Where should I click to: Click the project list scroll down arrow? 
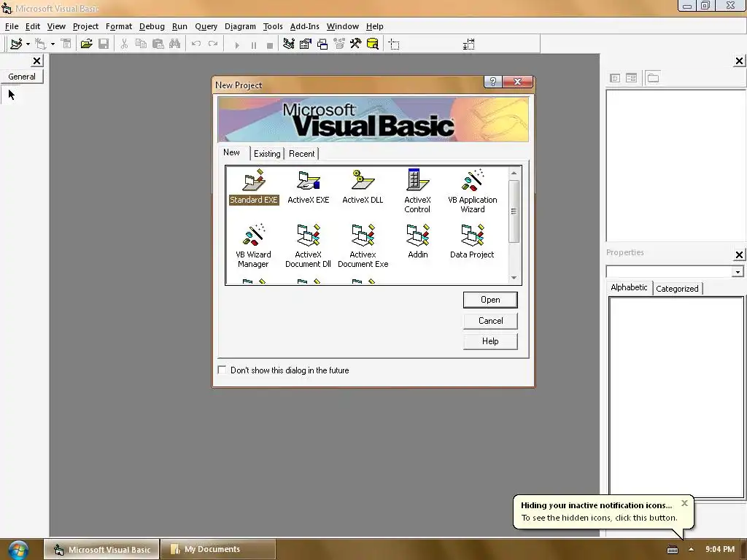(514, 278)
